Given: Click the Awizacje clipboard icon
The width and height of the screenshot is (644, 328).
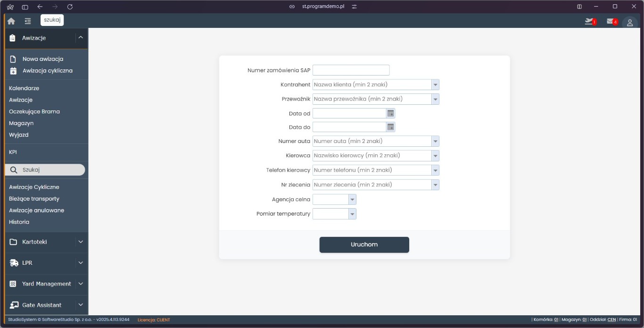Looking at the screenshot, I should point(13,38).
